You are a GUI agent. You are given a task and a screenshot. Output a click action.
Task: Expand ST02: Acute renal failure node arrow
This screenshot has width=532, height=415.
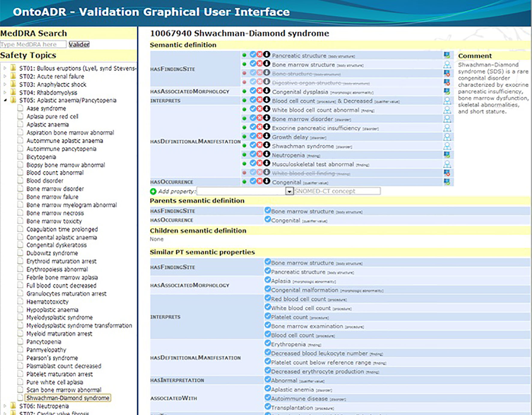click(5, 76)
